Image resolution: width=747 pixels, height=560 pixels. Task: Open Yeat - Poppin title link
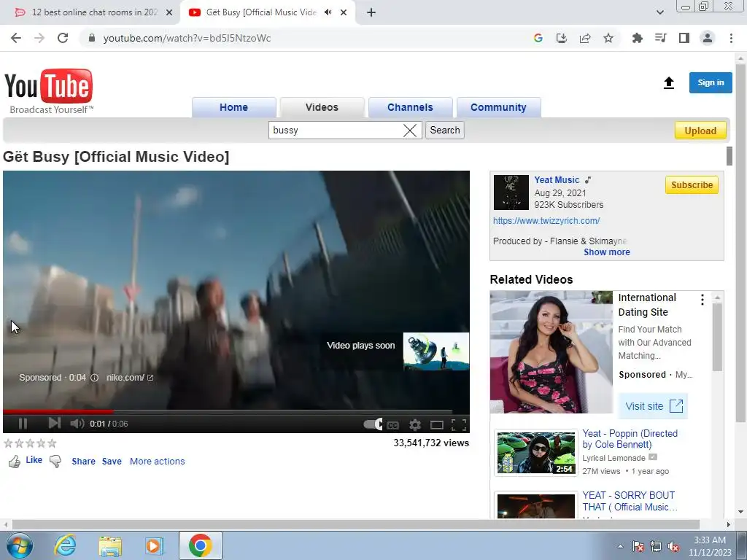coord(630,439)
